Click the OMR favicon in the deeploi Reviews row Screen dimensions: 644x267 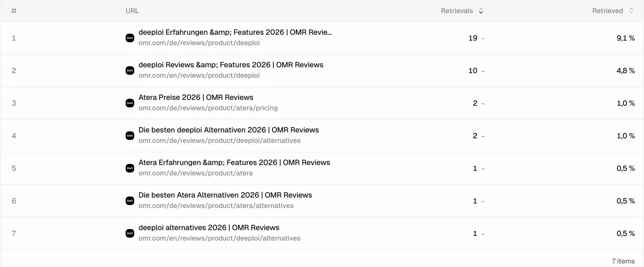coord(130,70)
